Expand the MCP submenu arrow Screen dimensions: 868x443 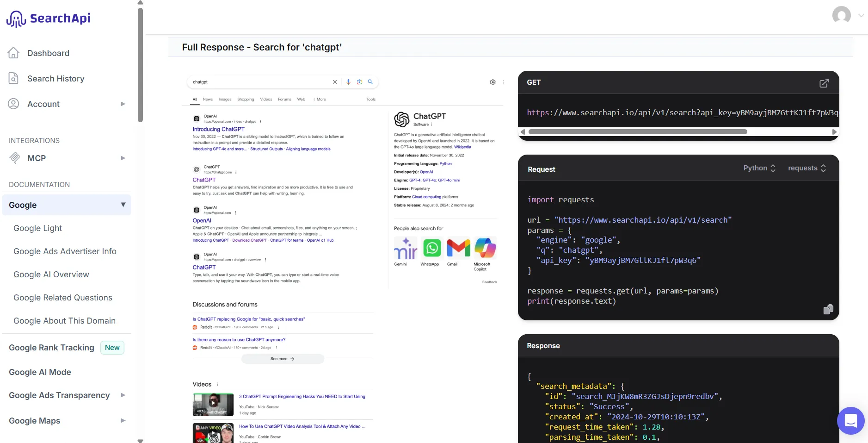point(123,158)
